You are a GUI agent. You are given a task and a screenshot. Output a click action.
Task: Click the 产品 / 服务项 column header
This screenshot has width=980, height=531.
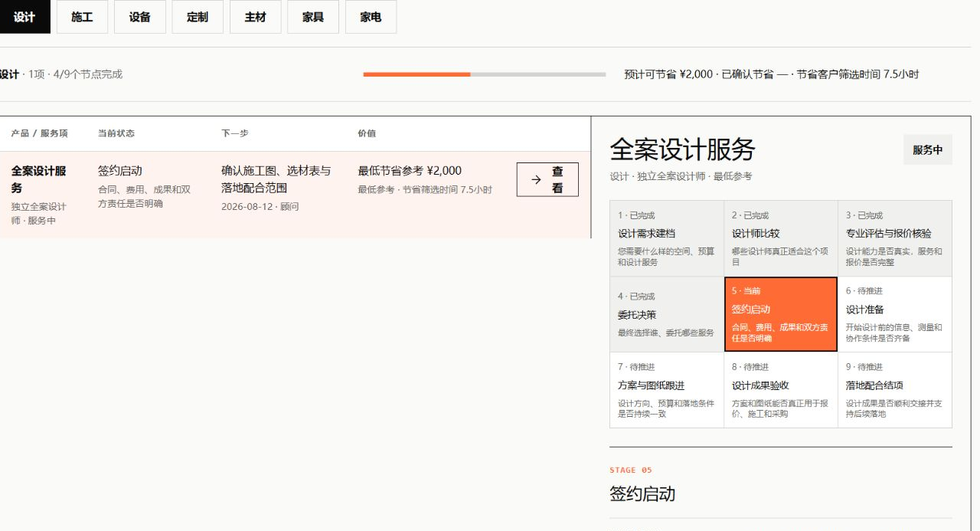click(39, 133)
